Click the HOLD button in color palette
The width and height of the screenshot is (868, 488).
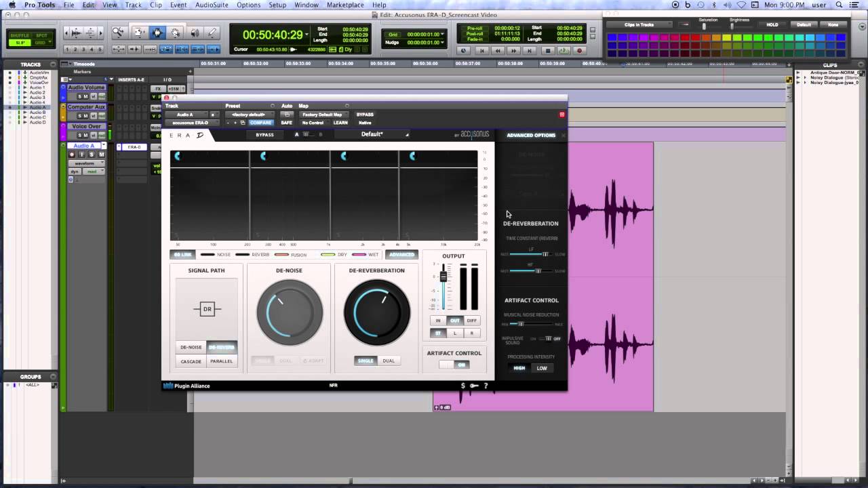[772, 25]
